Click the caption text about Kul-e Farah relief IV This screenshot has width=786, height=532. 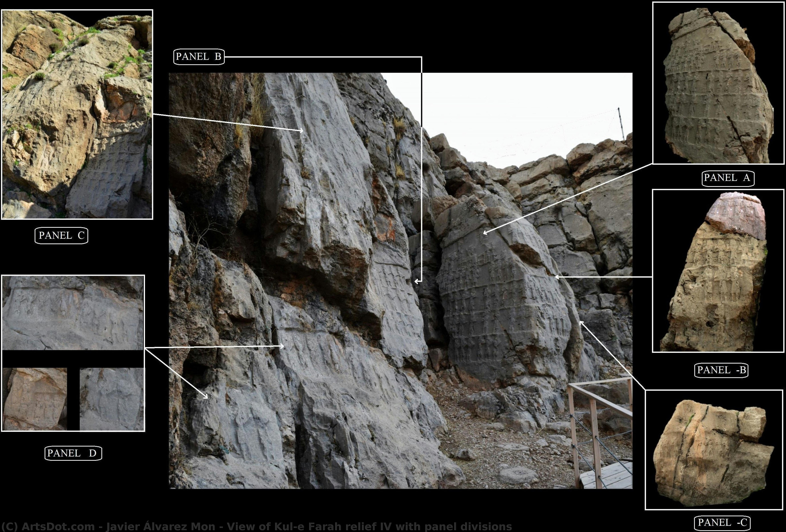(x=257, y=527)
